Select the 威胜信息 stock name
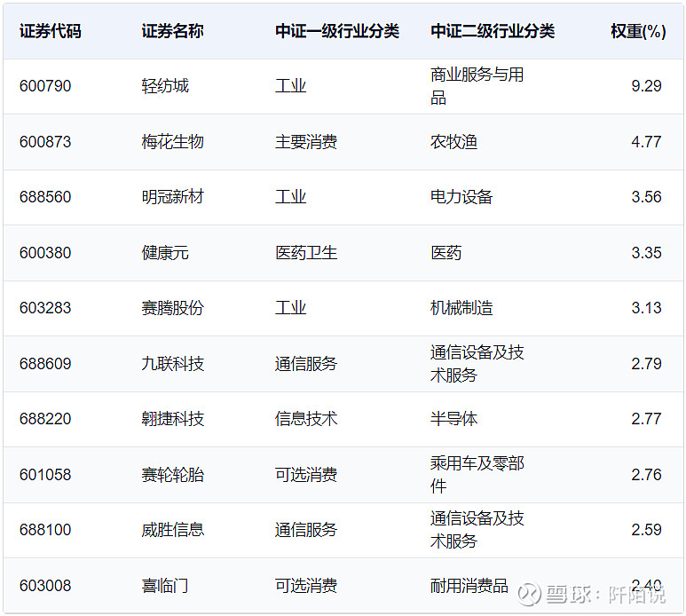This screenshot has width=686, height=616. [x=172, y=530]
